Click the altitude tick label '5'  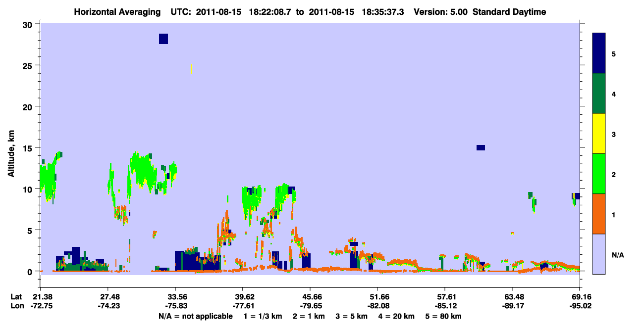pos(31,230)
